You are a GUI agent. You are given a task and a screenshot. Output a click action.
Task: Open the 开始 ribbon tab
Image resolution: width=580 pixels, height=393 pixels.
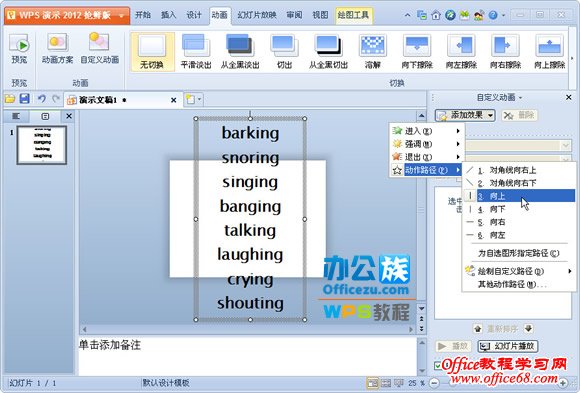(x=143, y=15)
